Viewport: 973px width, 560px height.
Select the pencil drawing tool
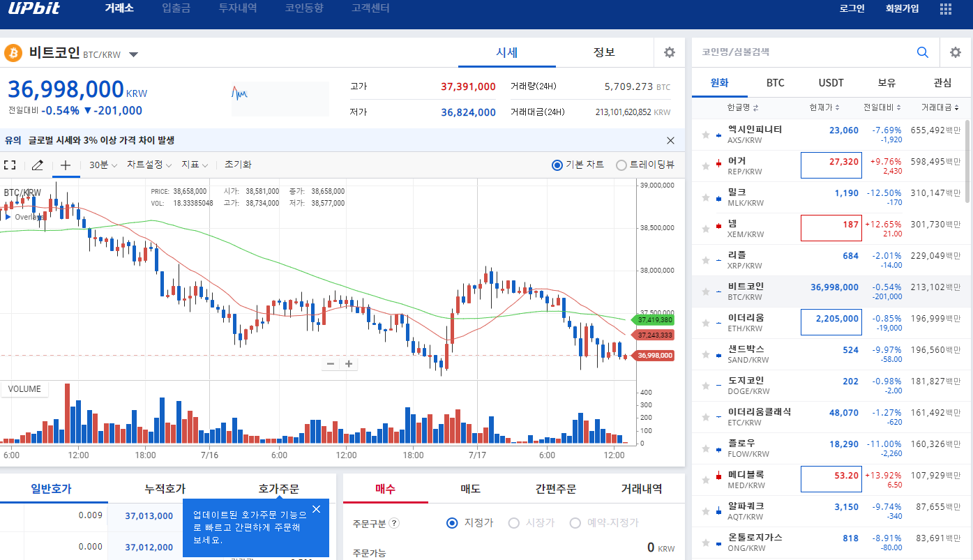point(38,165)
